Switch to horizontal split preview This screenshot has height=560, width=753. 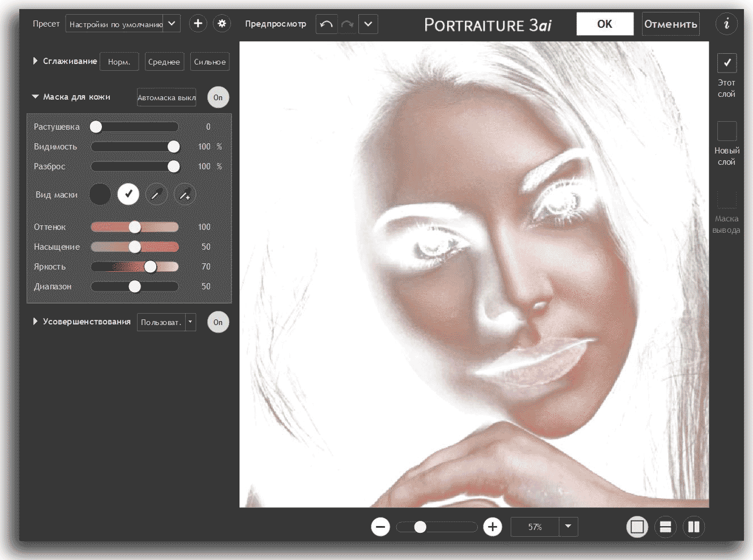coord(665,527)
